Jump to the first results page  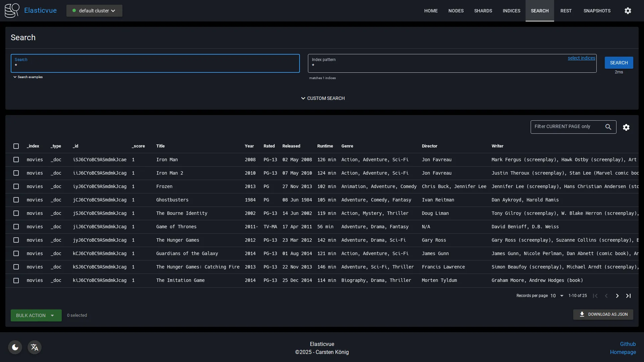click(595, 296)
